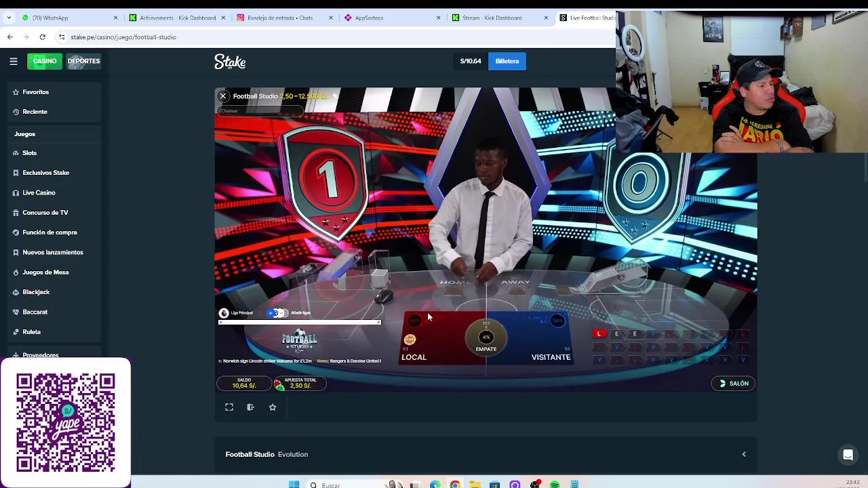Image resolution: width=868 pixels, height=488 pixels.
Task: Open the hamburger menu beside Casino
Action: pos(13,61)
